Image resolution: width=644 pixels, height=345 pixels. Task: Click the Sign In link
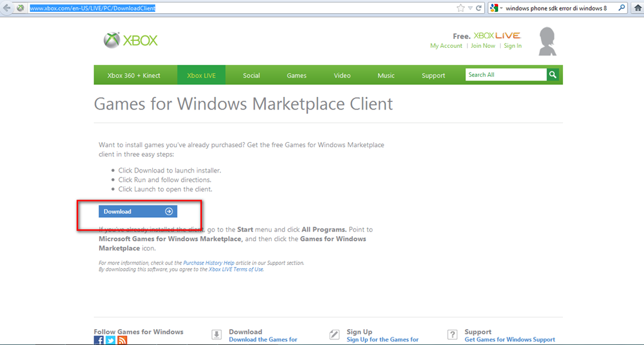click(x=513, y=46)
